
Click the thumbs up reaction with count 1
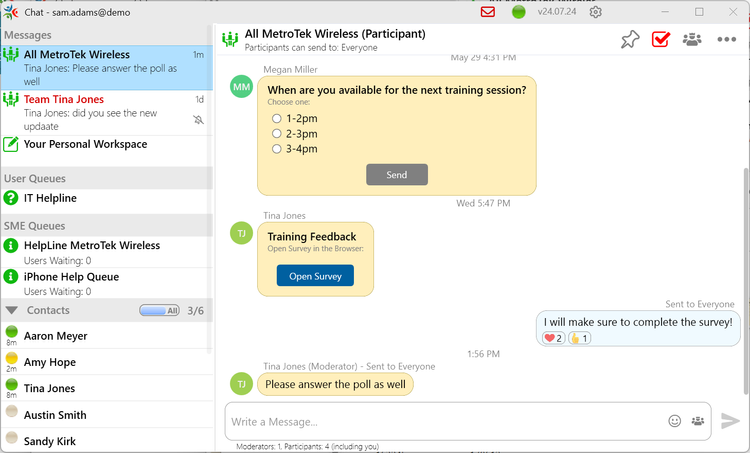[x=579, y=338]
